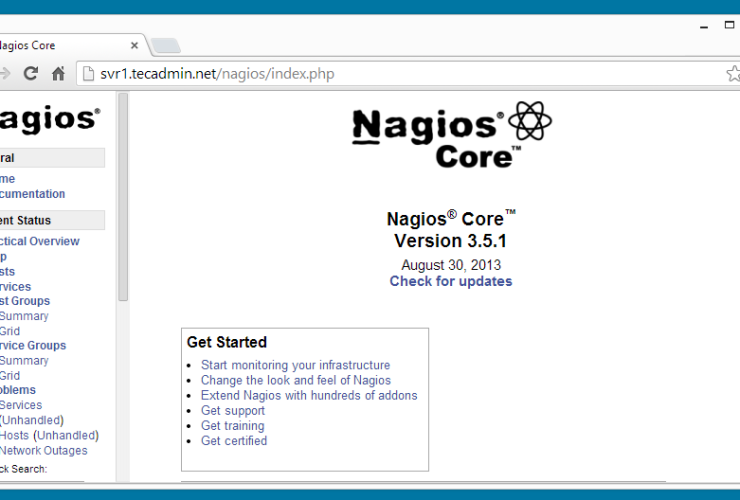Click the Get training link
The width and height of the screenshot is (740, 500).
(232, 425)
